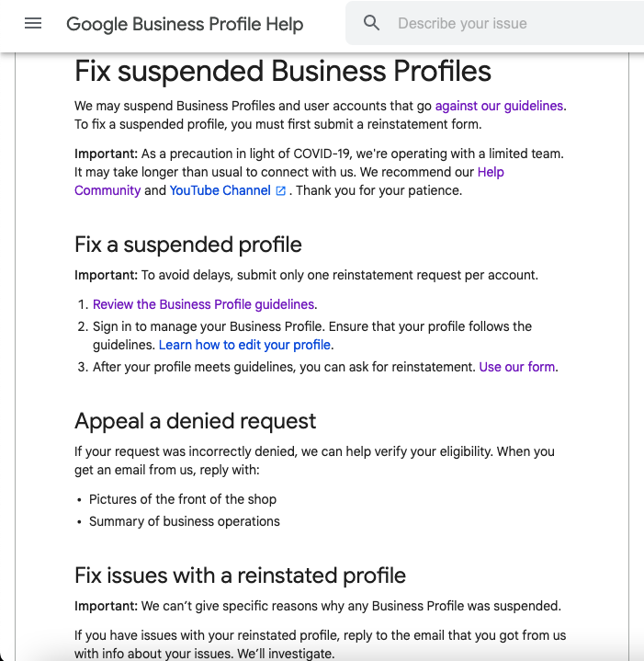Click the 'Fix suspended Business Profiles' page heading
Image resolution: width=644 pixels, height=661 pixels.
(x=283, y=71)
